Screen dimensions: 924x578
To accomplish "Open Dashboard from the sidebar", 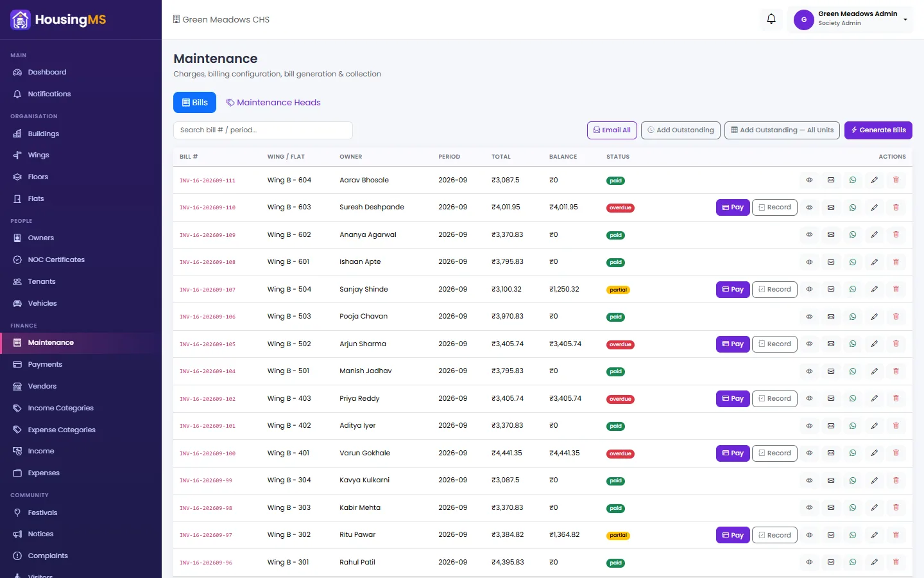I will coord(81,73).
